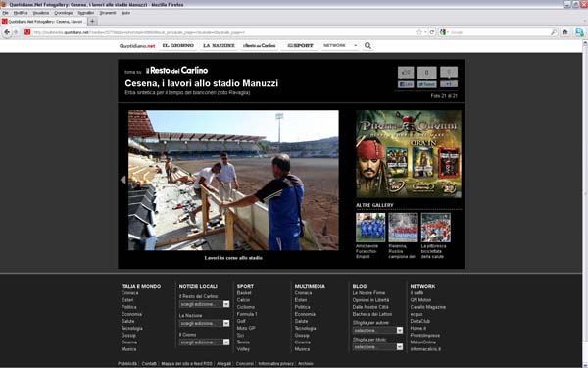Click the browser back arrow button
The height and width of the screenshot is (368, 588).
point(7,32)
